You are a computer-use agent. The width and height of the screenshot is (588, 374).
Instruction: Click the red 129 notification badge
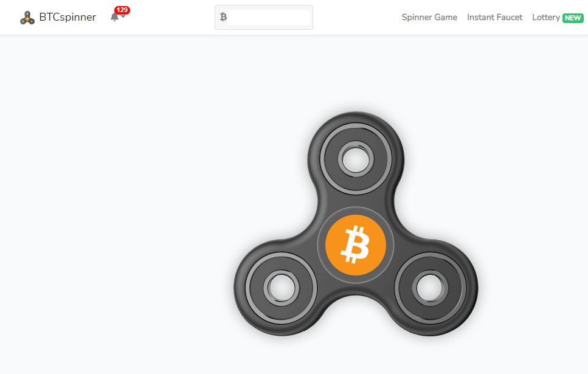pyautogui.click(x=122, y=10)
